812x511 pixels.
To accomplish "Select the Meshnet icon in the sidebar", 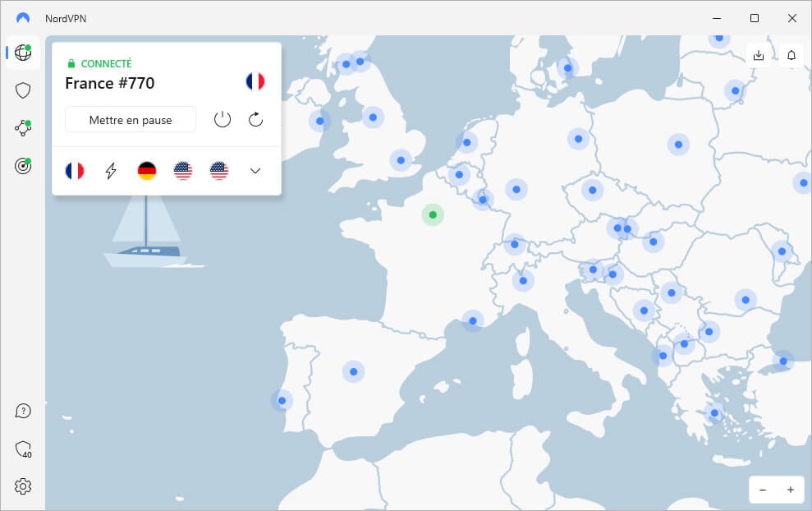I will click(x=22, y=127).
